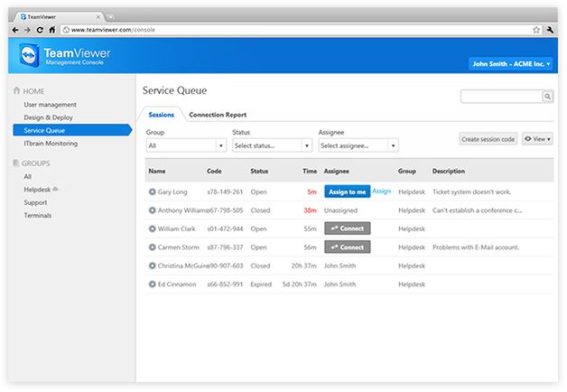Sort by the Assignee column header
This screenshot has height=392, width=567.
pos(336,171)
